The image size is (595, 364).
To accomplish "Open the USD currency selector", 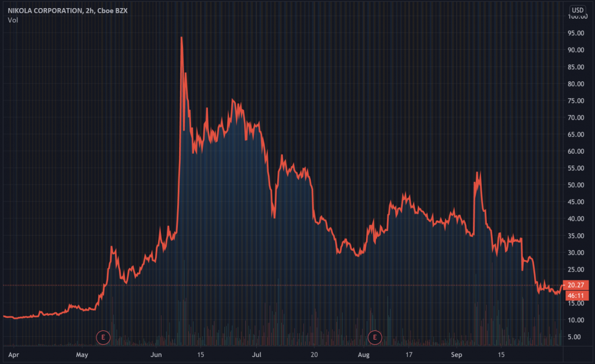I will pos(577,10).
